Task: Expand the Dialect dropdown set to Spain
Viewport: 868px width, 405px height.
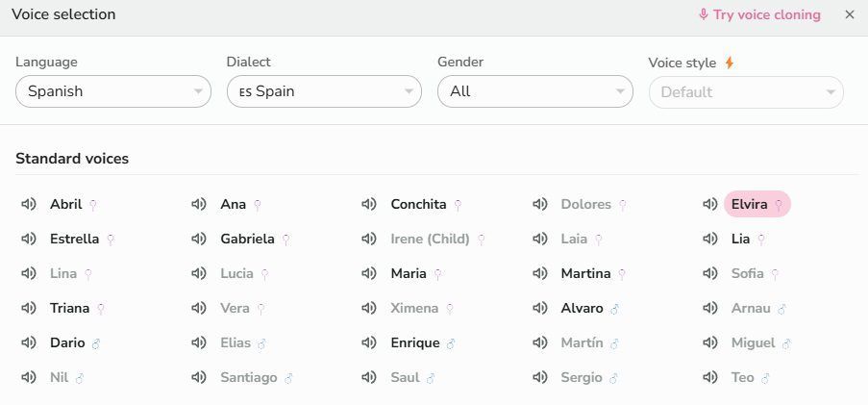Action: tap(324, 91)
